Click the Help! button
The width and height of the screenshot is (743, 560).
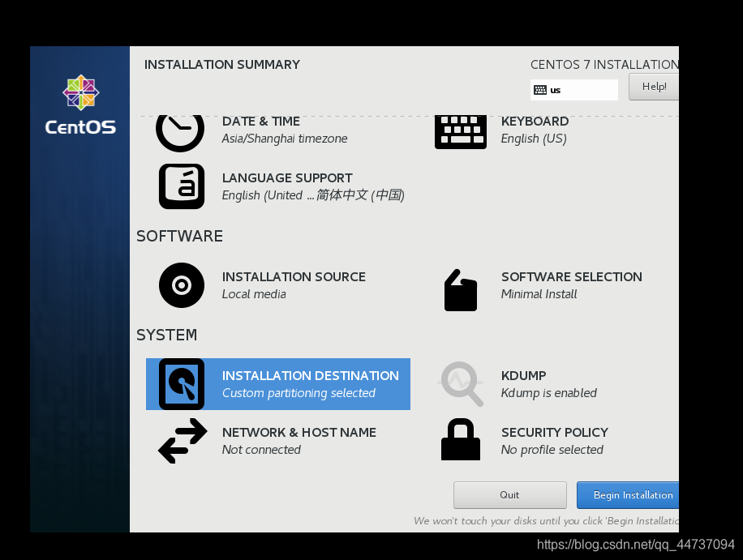coord(654,87)
